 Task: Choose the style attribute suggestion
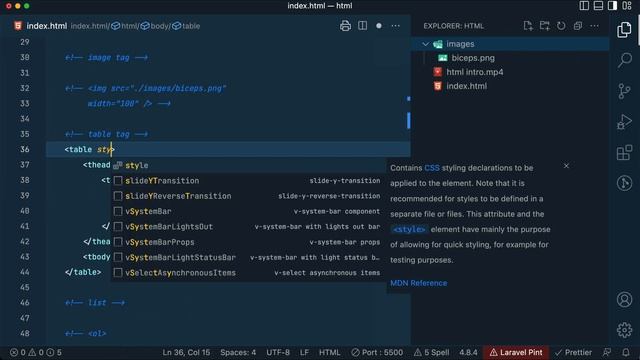(x=247, y=165)
